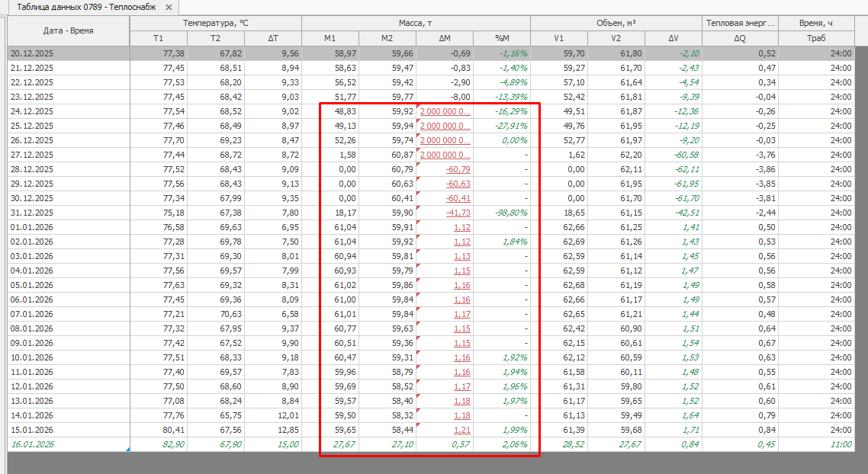The height and width of the screenshot is (474, 868).
Task: Close the Таблица данных 0789 tab
Action: (169, 8)
